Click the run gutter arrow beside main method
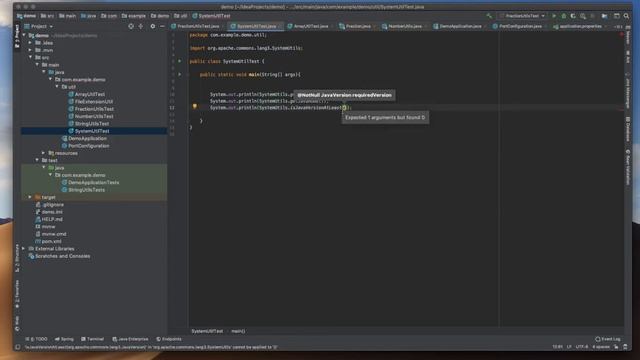This screenshot has height=360, width=640. click(179, 74)
